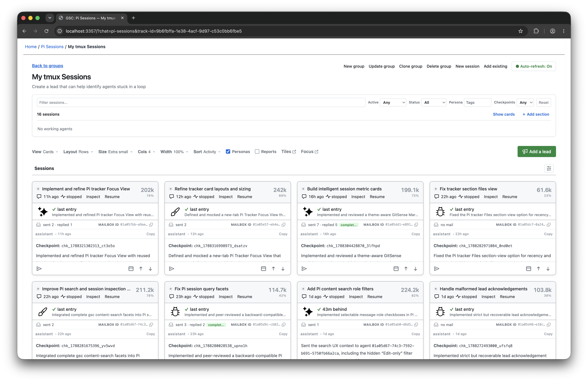Follow Back to groups link
This screenshot has width=588, height=382.
point(47,66)
